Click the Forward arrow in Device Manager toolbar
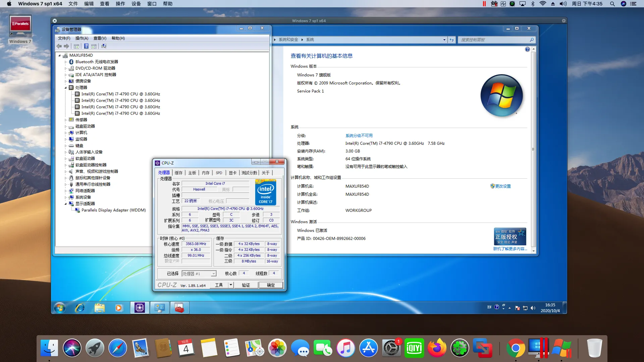Image resolution: width=644 pixels, height=362 pixels. tap(66, 46)
